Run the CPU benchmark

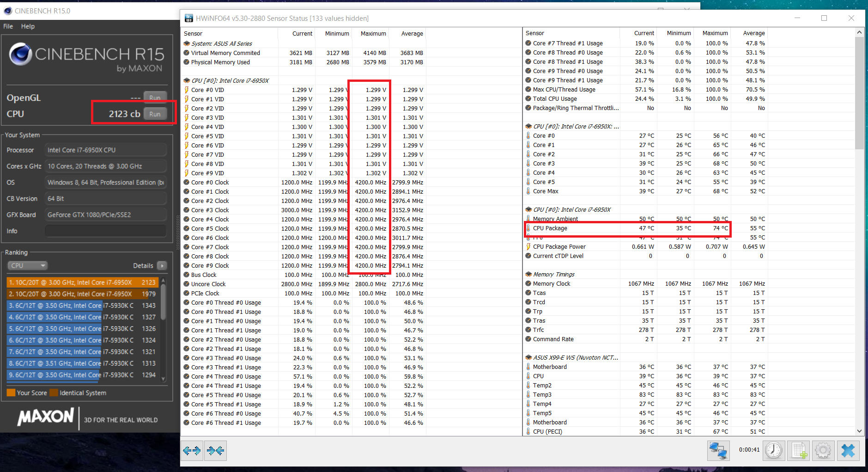tap(155, 114)
